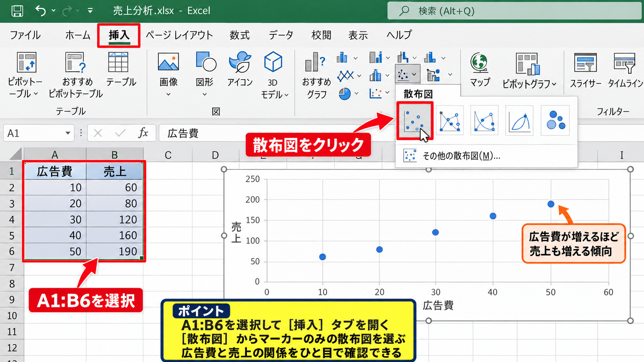Click cell B6 containing 190

[x=114, y=251]
